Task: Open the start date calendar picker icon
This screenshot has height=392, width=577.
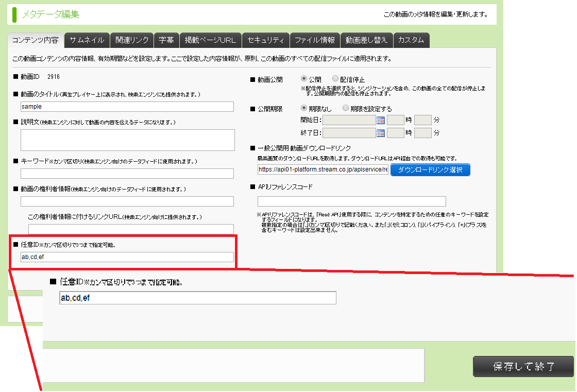Action: tap(381, 120)
